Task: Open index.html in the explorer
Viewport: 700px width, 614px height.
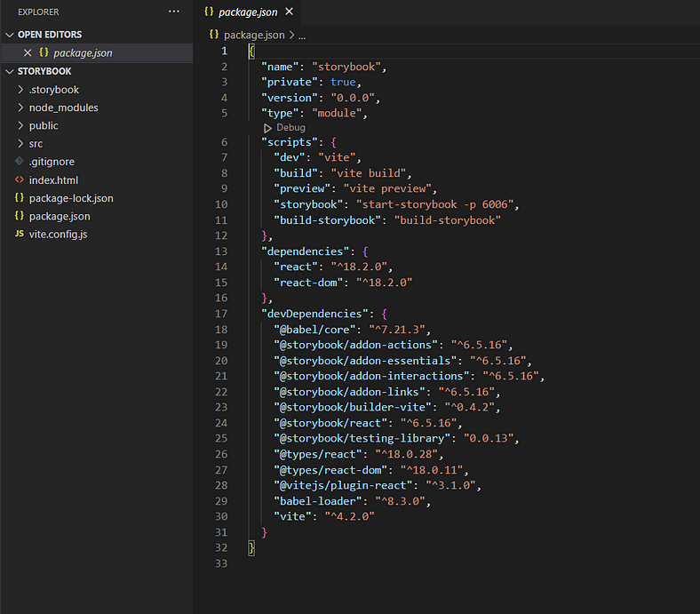Action: [x=53, y=180]
